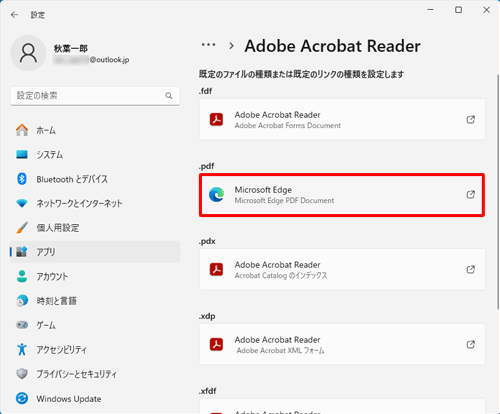Open Windows Update settings page

[95, 398]
